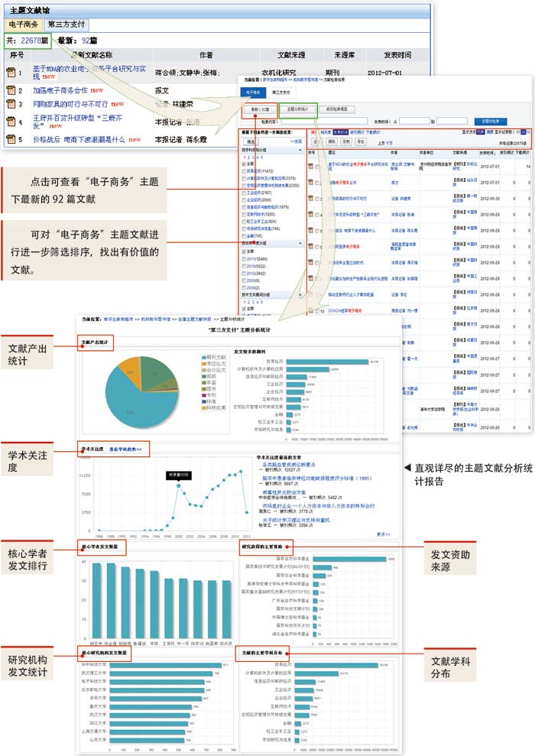535x756 pixels.
Task: Open the total 22678篇 link
Action: coord(34,41)
